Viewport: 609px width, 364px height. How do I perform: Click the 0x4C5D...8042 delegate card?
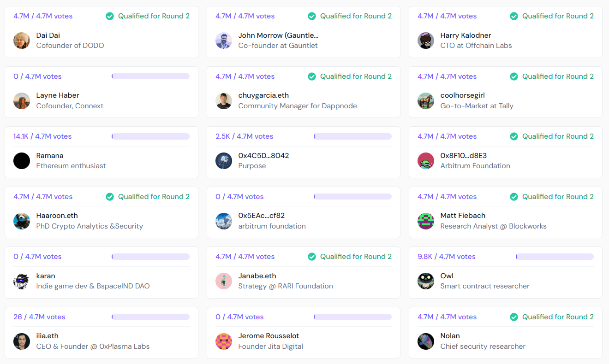pos(303,152)
